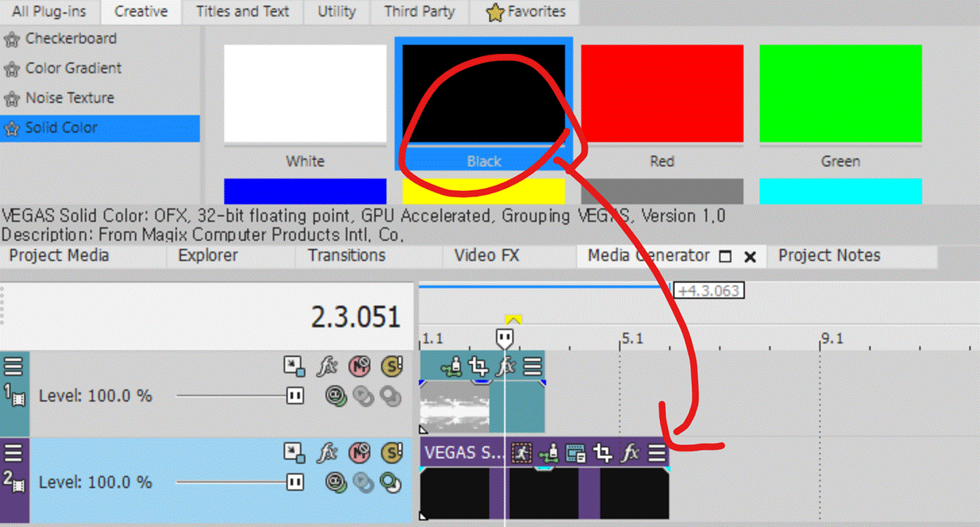Switch to Third Party tab
The image size is (980, 527).
pos(421,12)
